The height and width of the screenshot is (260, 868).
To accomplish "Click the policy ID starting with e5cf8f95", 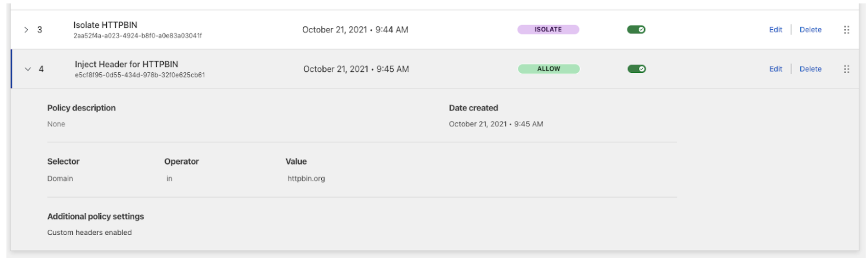I will click(140, 75).
